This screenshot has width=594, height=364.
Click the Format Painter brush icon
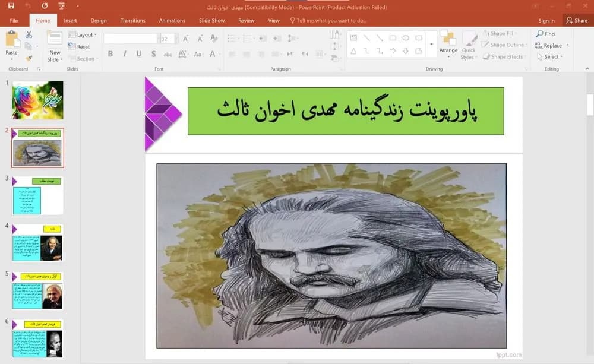pyautogui.click(x=29, y=58)
